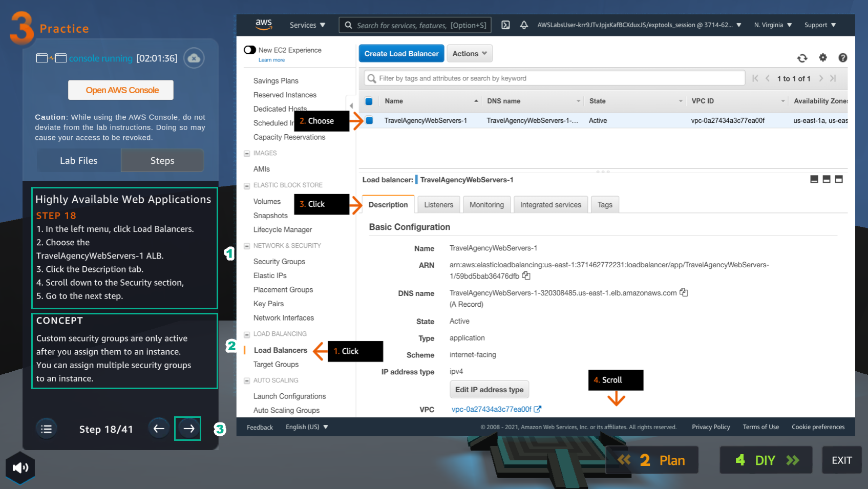
Task: Collapse the EC2 left navigation pane
Action: tap(351, 106)
